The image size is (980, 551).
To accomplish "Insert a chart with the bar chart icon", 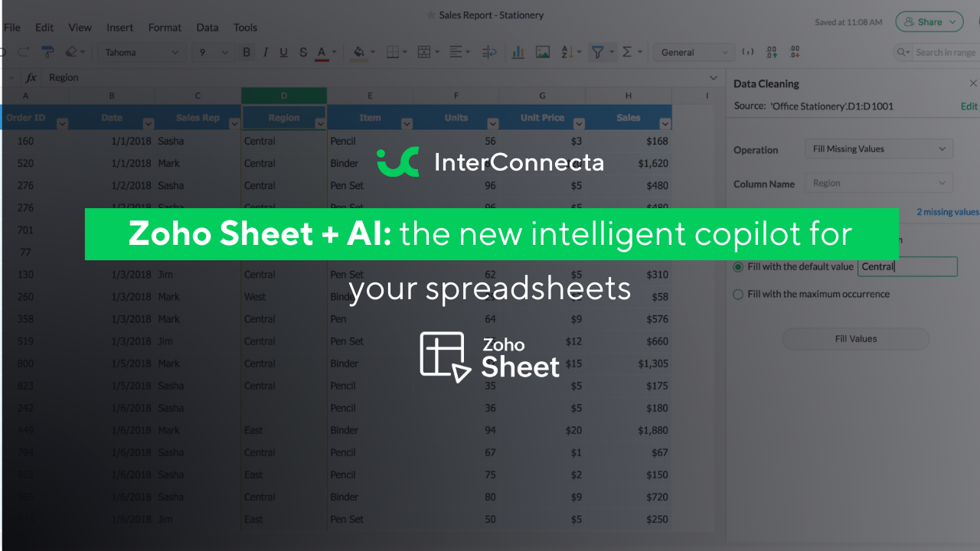I will 518,52.
